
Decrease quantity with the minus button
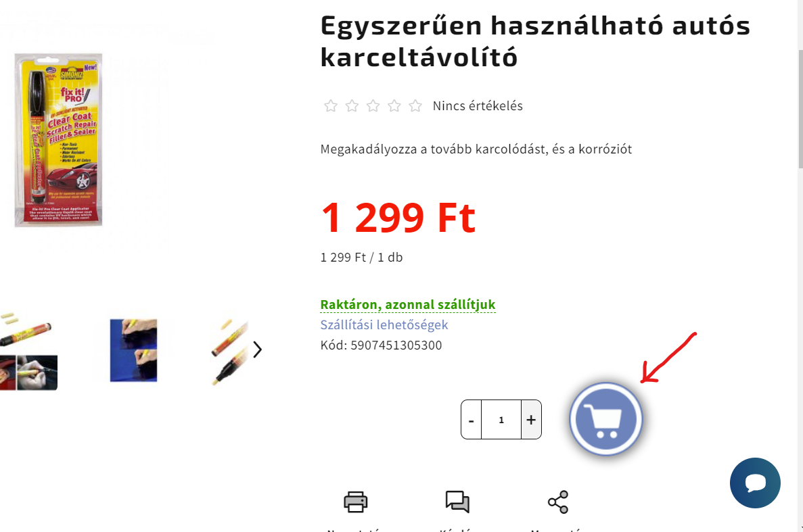point(471,420)
